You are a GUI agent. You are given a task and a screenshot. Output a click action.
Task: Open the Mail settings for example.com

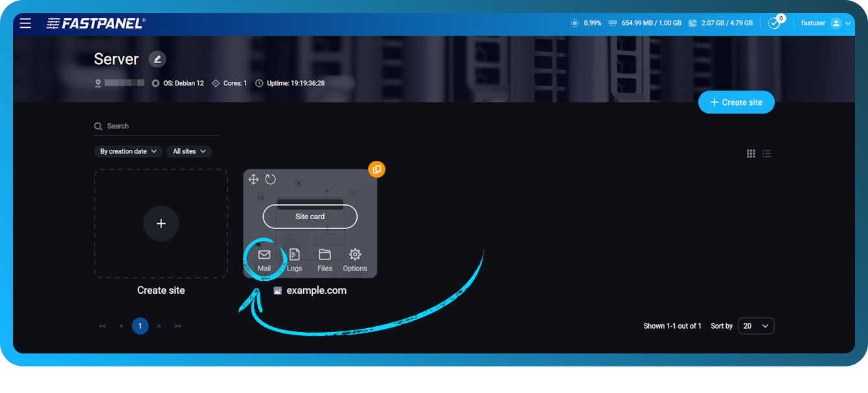pos(264,259)
